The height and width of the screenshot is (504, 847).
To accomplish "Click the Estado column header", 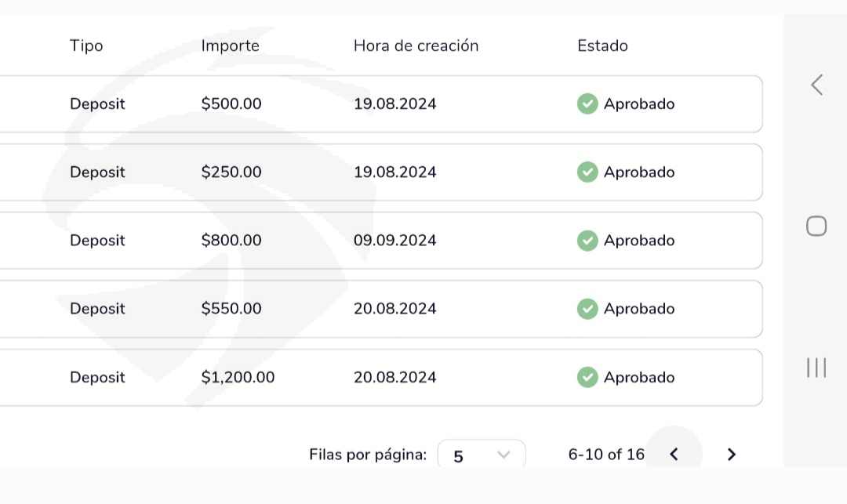I will [x=602, y=45].
